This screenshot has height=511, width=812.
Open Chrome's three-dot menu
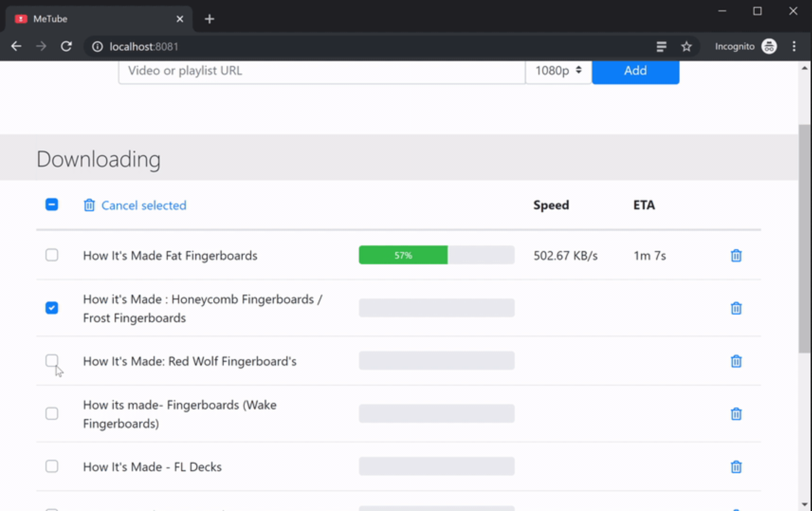794,46
